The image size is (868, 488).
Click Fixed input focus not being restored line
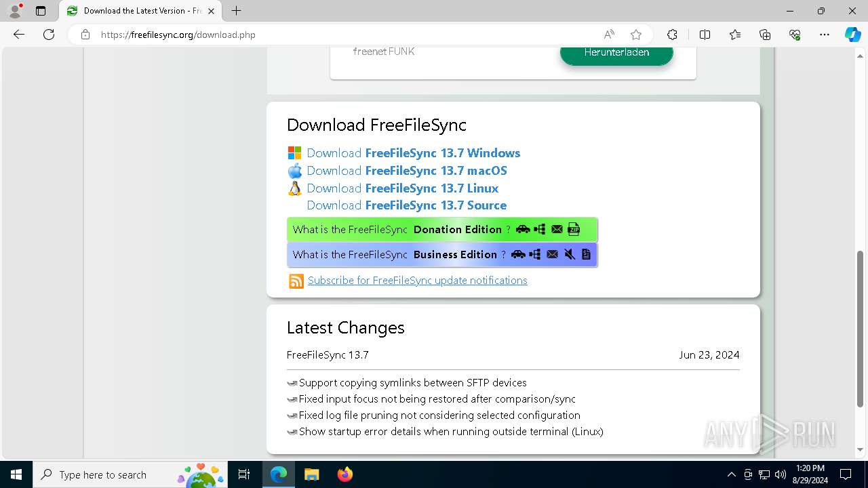(437, 399)
